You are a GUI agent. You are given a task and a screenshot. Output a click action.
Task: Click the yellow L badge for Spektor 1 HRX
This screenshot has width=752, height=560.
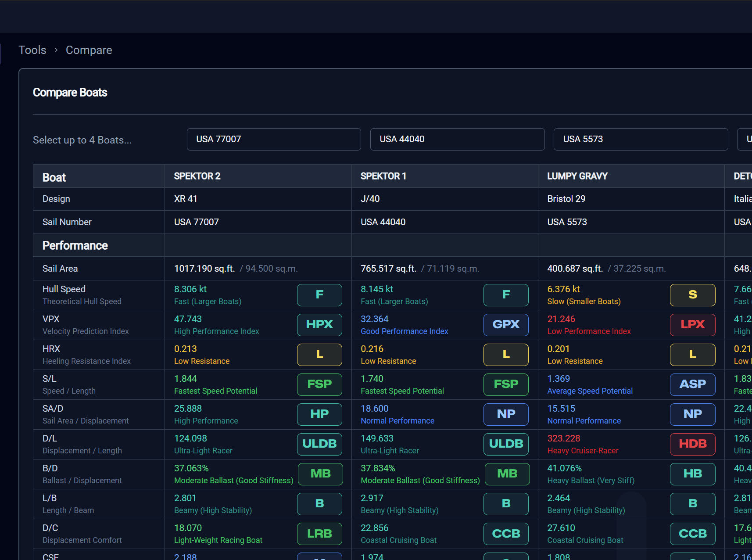(505, 355)
